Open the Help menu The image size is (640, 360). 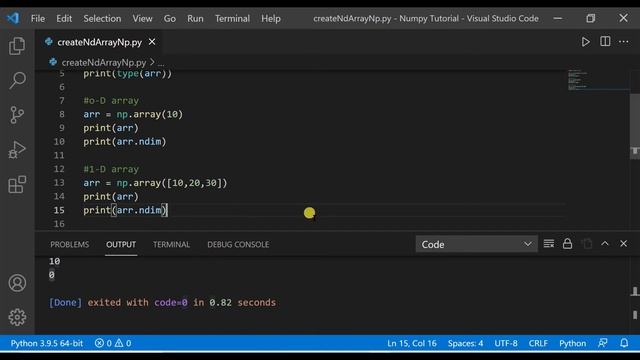[x=271, y=18]
